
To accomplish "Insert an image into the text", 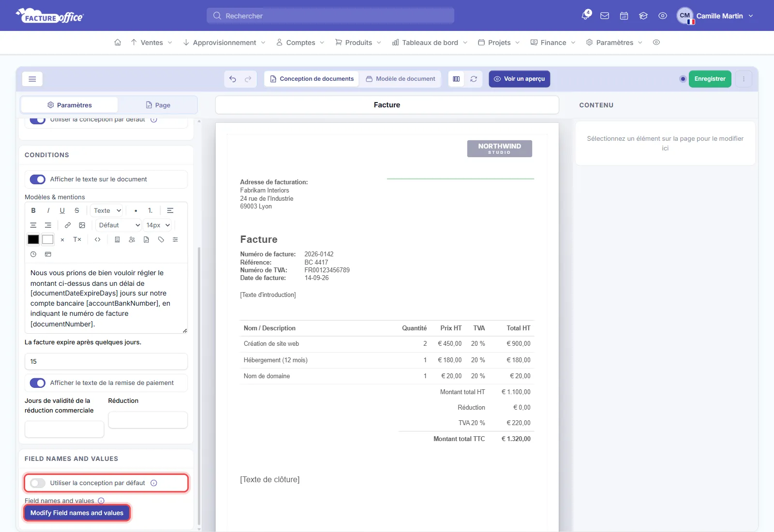I will [82, 225].
